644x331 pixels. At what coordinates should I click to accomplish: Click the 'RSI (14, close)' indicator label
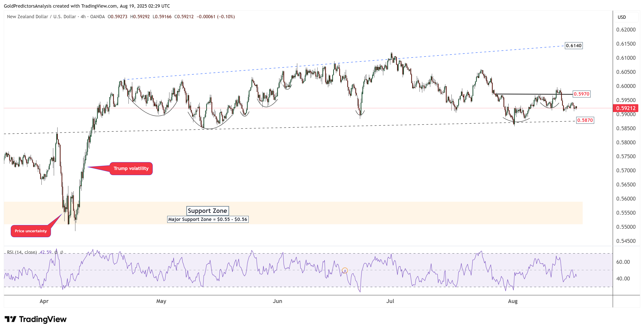tap(22, 252)
